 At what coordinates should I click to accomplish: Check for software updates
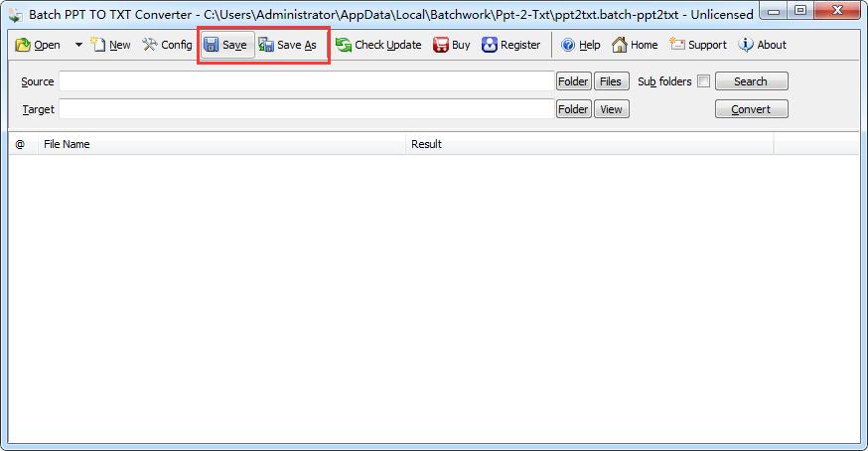pos(378,45)
